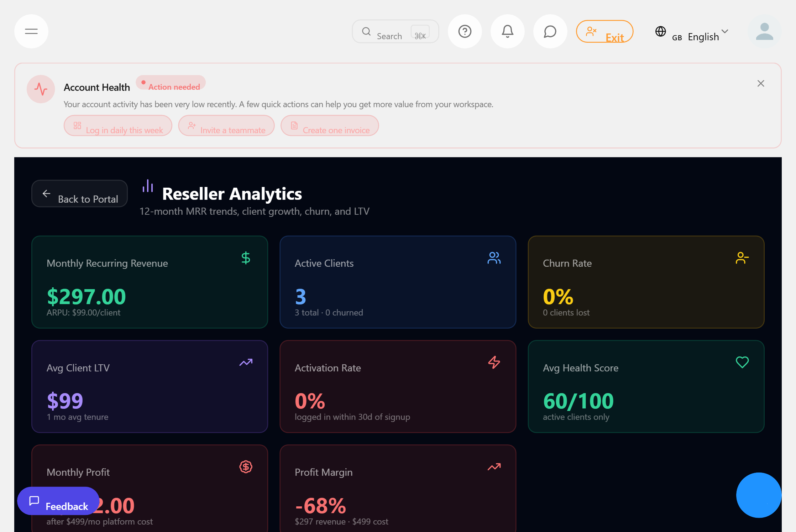Click the Exit button
Screen dimensions: 796x532
click(604, 32)
